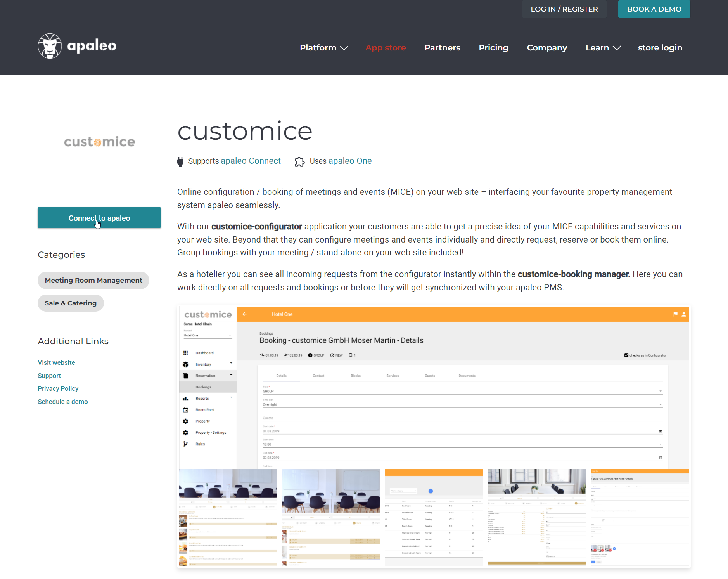The height and width of the screenshot is (579, 728).
Task: Click the Schedule a demo link
Action: coord(63,402)
